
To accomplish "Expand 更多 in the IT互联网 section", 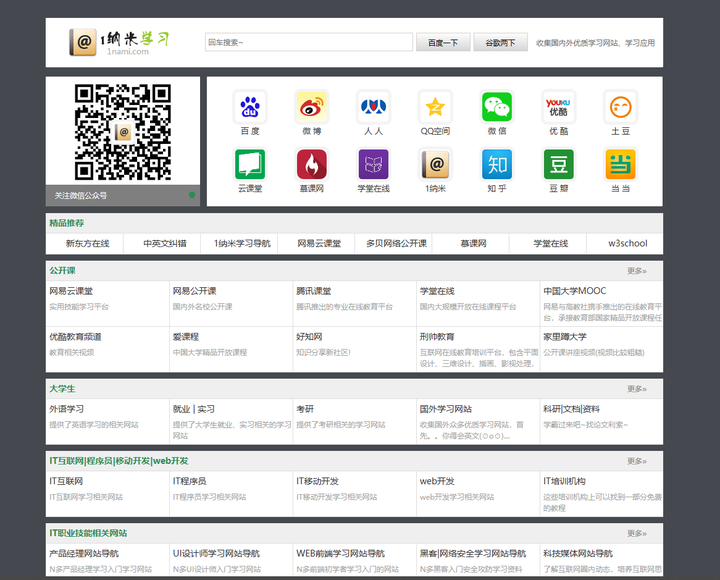I will [637, 461].
